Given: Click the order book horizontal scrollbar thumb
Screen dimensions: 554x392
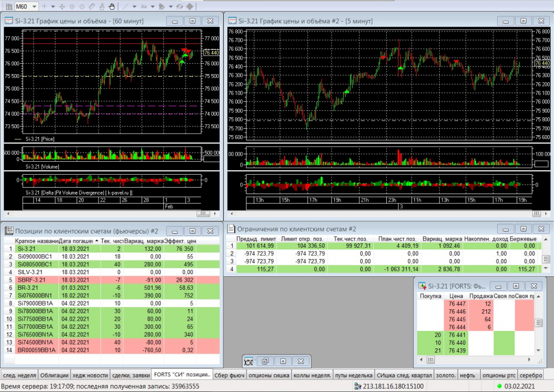Looking at the screenshot, I should click(430, 360).
